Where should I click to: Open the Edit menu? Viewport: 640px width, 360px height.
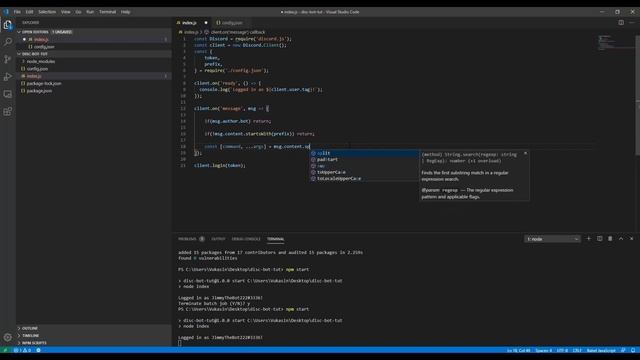[x=29, y=12]
